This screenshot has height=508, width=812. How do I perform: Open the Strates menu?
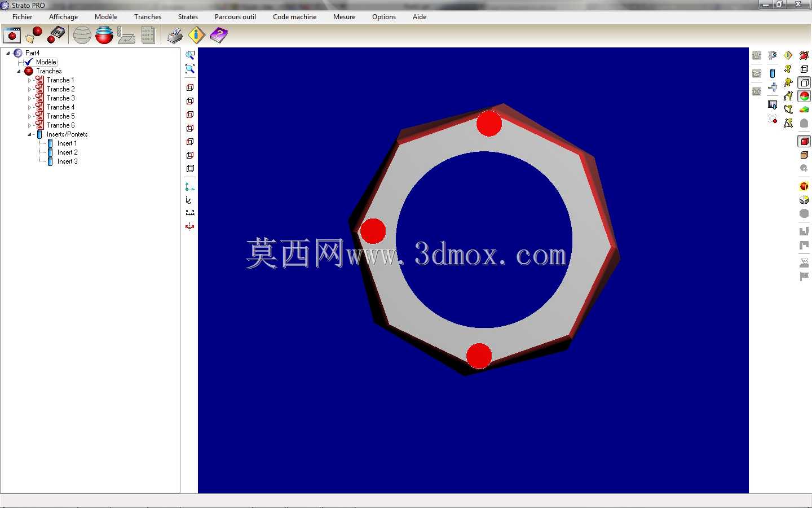pos(188,17)
